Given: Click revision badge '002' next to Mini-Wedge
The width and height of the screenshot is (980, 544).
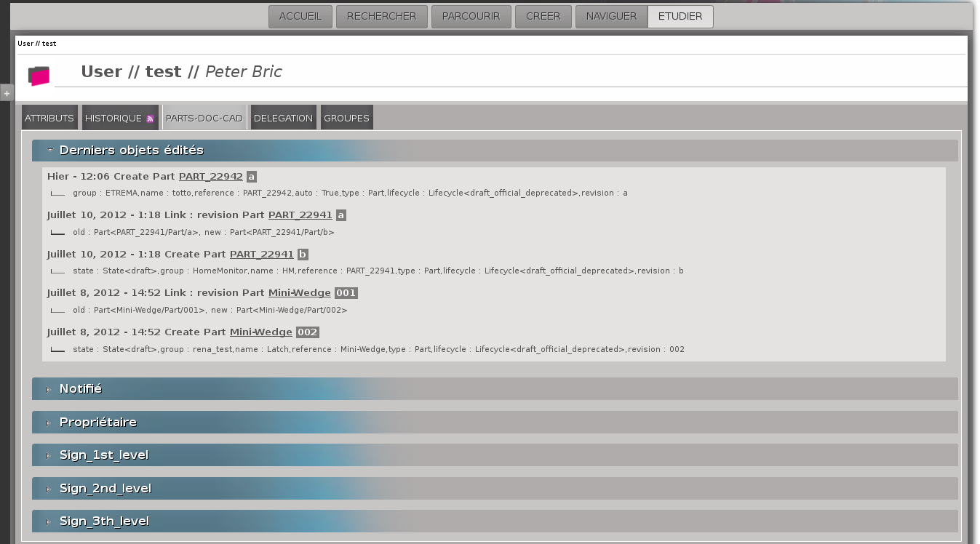Looking at the screenshot, I should click(308, 332).
